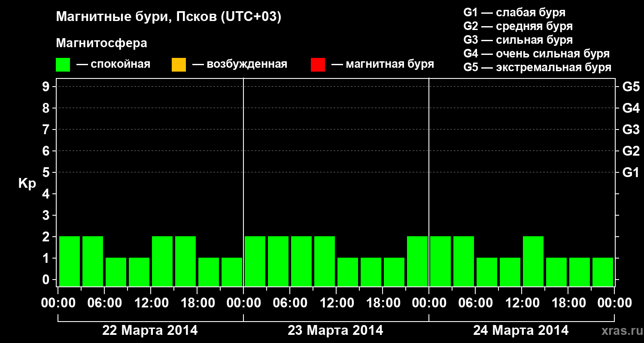Click legend line 'G3 — сильная буря'
Image resolution: width=644 pixels, height=343 pixels.
(518, 40)
